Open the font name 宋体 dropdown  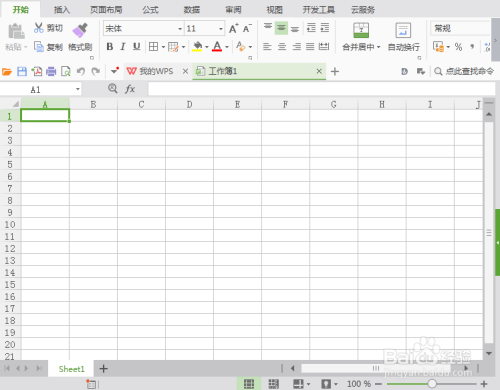point(180,29)
